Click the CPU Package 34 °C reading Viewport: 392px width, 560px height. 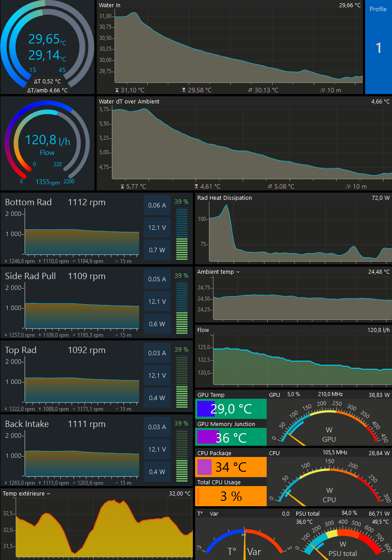click(x=231, y=467)
